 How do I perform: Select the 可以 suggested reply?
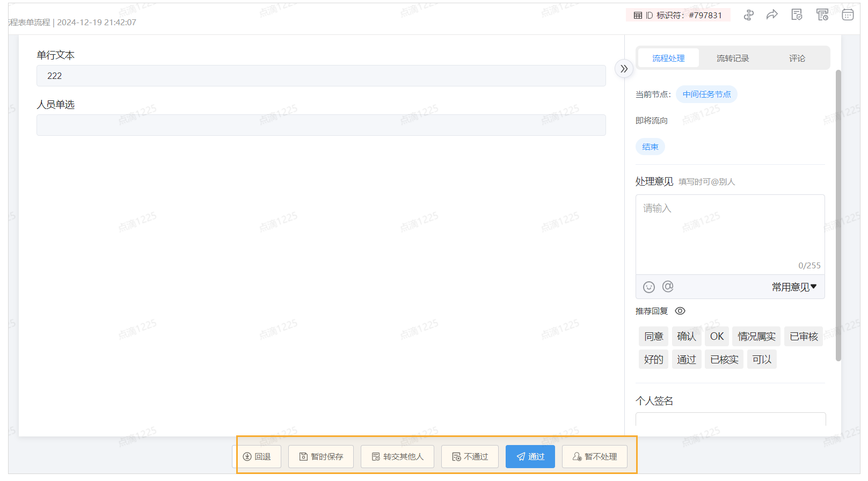pyautogui.click(x=762, y=360)
